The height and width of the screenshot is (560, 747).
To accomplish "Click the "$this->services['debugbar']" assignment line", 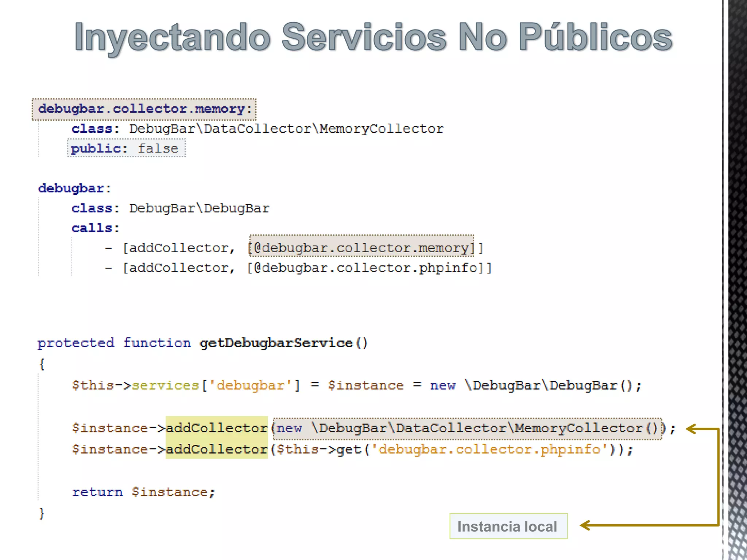I will coord(357,385).
